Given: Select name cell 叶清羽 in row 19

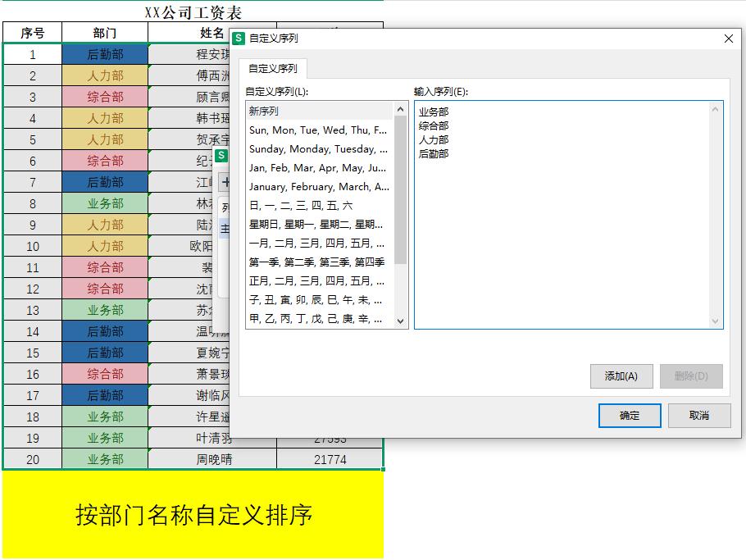Looking at the screenshot, I should [x=212, y=438].
